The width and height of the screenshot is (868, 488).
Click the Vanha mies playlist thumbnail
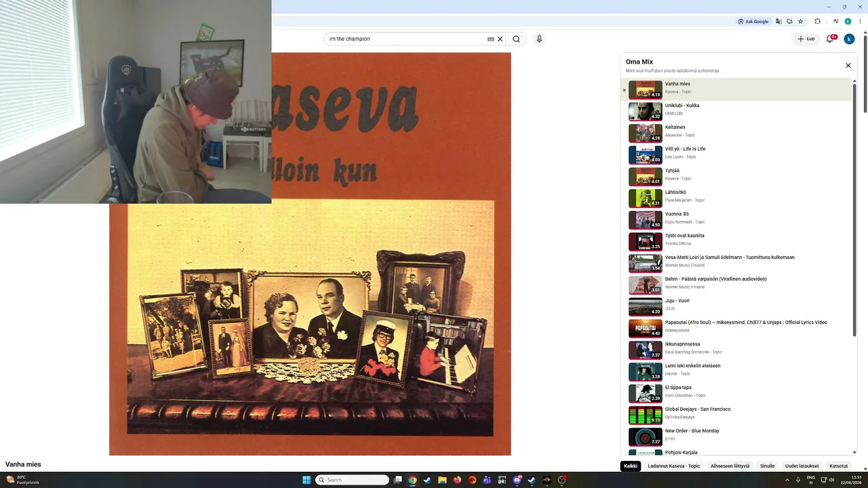646,90
